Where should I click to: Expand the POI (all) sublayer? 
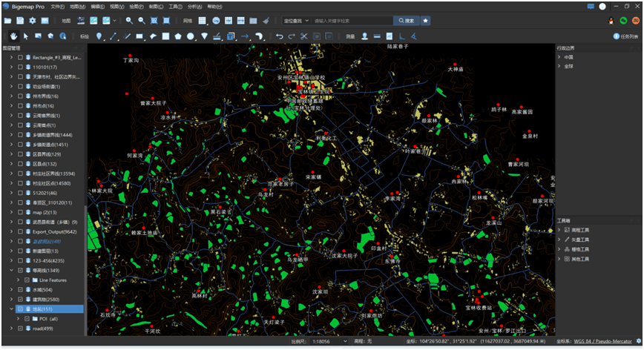[x=18, y=318]
